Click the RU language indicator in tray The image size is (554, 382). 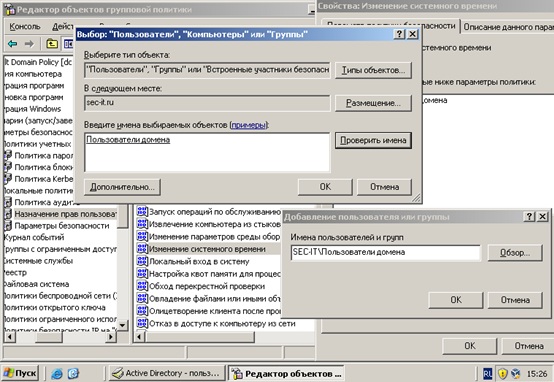[x=488, y=374]
